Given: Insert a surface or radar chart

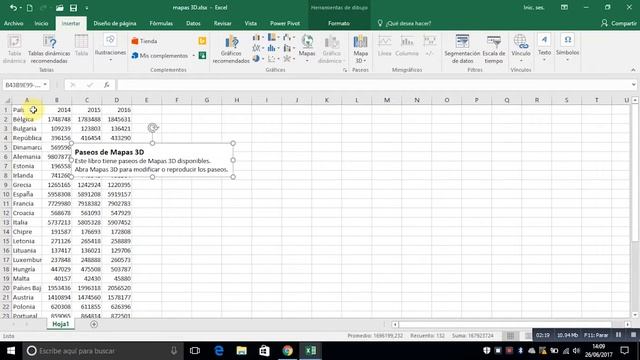Looking at the screenshot, I should tap(289, 58).
